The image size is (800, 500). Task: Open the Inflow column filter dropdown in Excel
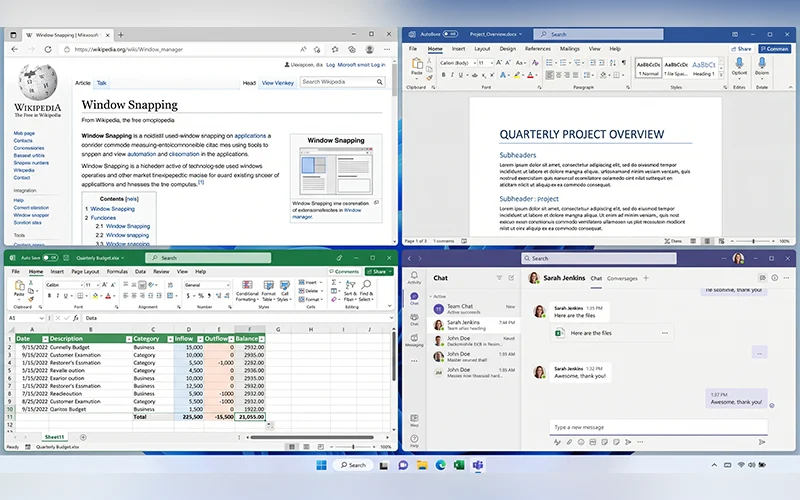[200, 339]
